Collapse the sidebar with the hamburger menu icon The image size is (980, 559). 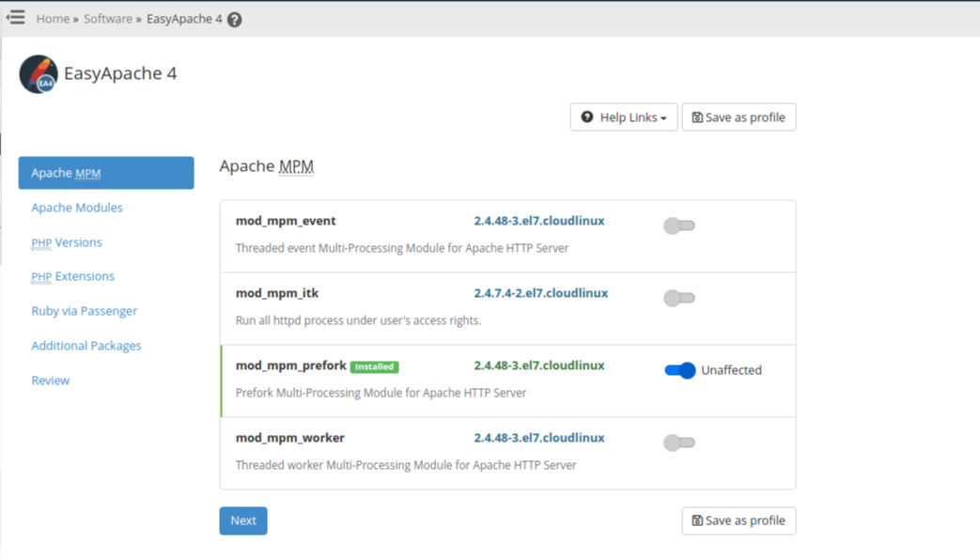[16, 18]
